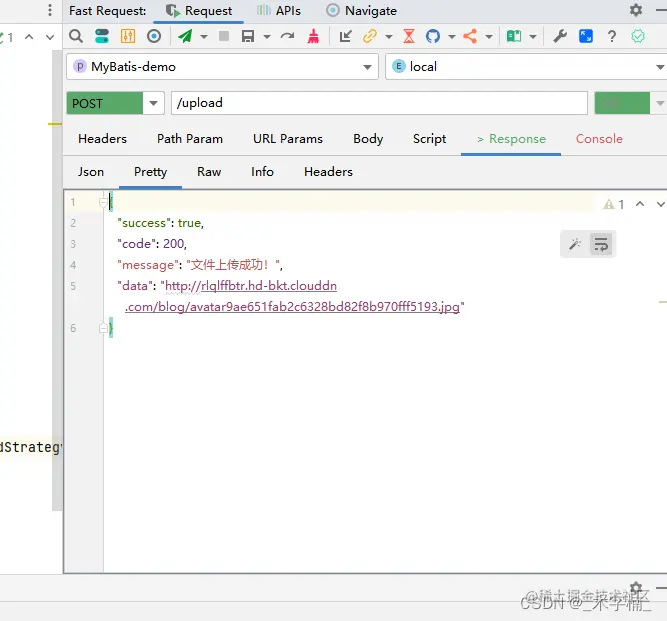The image size is (667, 621).
Task: Click the /upload URL input field
Action: (379, 103)
